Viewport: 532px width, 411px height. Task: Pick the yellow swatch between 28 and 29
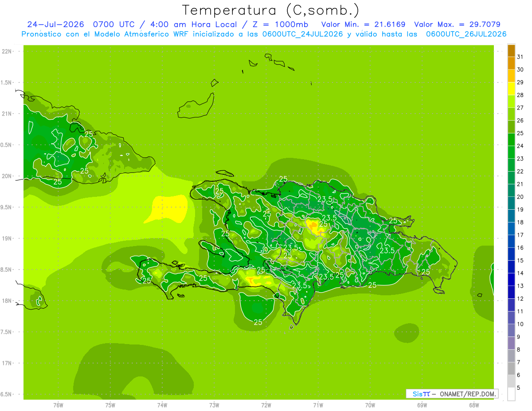[511, 89]
